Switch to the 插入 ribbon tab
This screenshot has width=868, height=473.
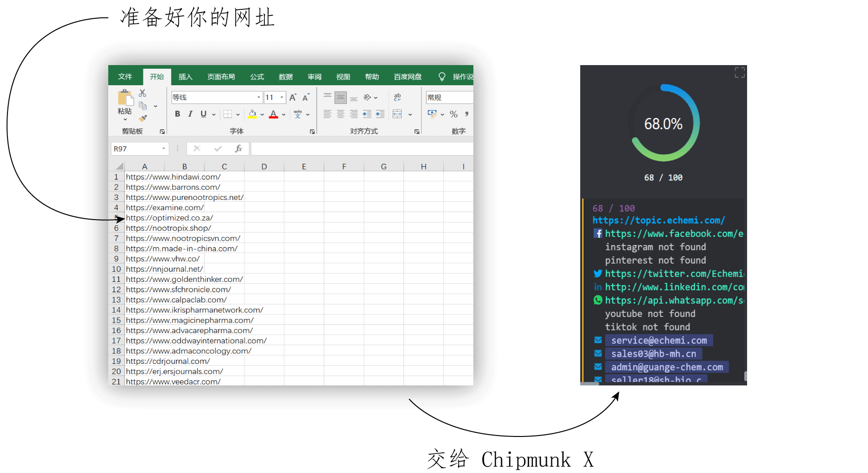click(x=185, y=77)
